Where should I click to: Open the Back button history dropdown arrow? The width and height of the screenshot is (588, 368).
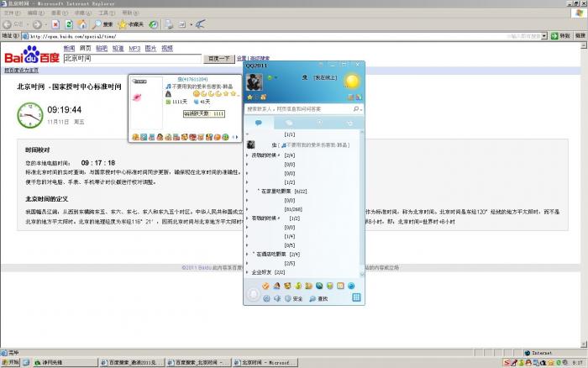pos(28,24)
